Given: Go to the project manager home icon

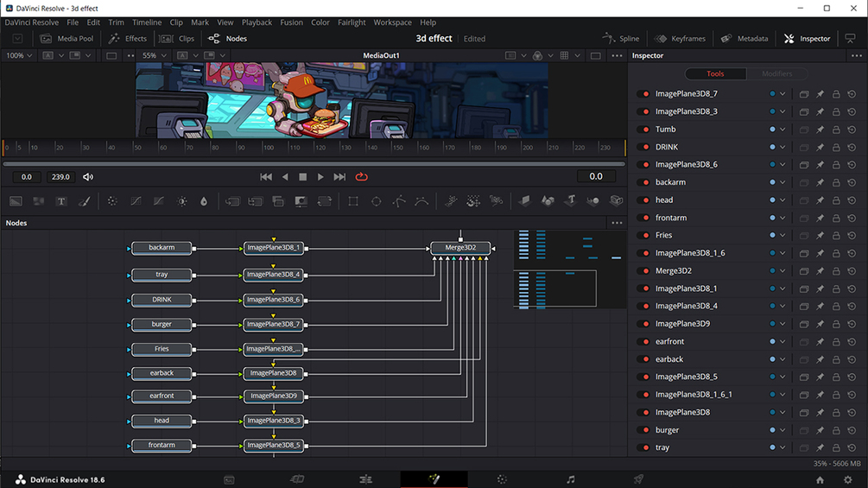Looking at the screenshot, I should tap(820, 479).
